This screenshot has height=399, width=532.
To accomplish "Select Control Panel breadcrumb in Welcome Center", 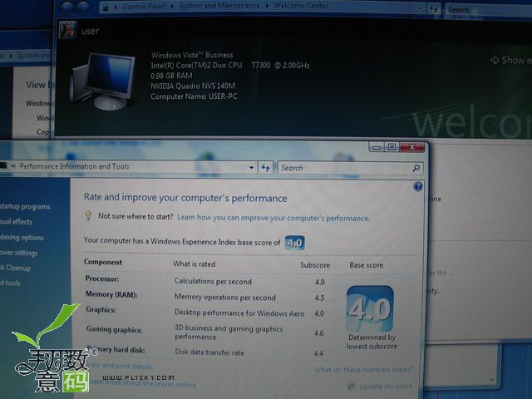I will pos(144,7).
